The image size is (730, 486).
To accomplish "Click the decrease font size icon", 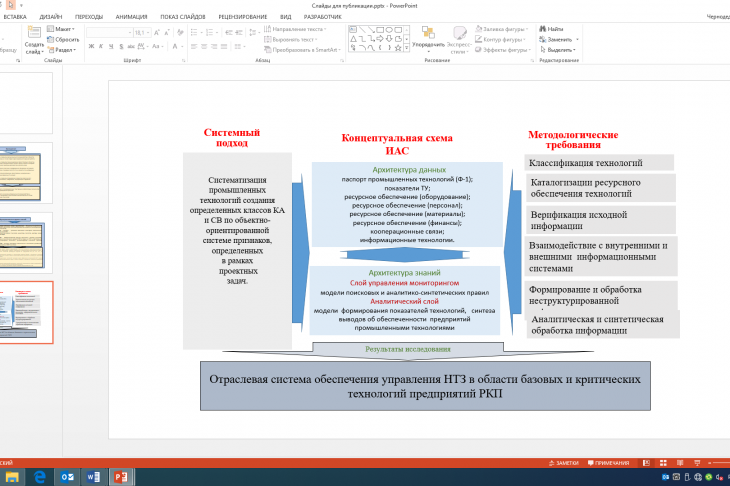I will (167, 33).
